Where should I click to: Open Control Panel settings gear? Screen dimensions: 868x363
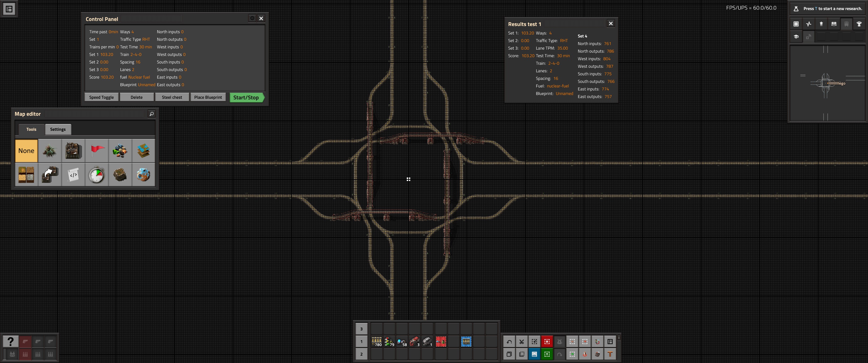[x=252, y=18]
